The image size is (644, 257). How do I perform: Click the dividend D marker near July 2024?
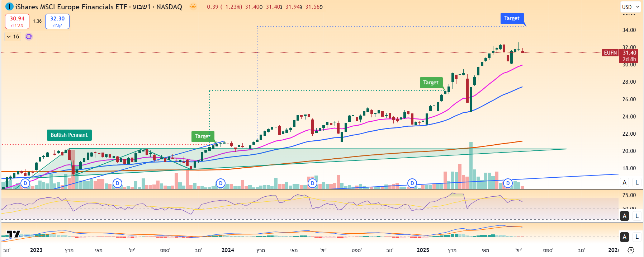point(313,183)
